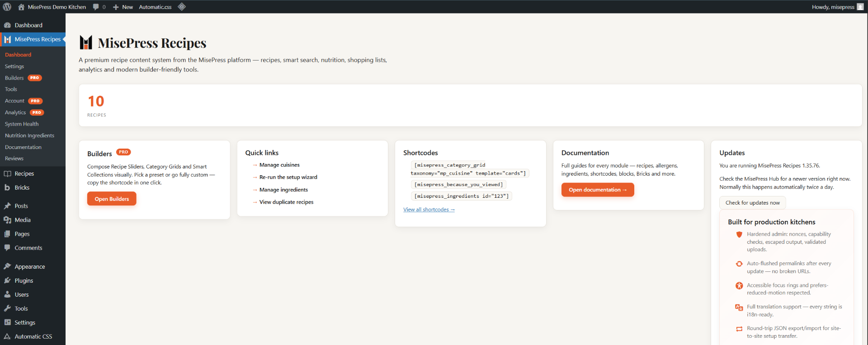Screen dimensions: 868x345
Task: Click the Open Builders button
Action: coord(112,199)
